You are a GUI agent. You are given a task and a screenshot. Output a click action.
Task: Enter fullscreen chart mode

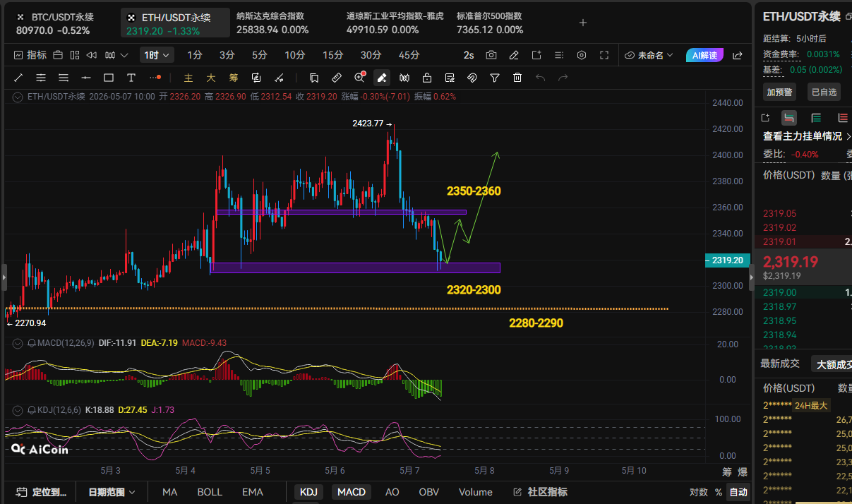[604, 55]
